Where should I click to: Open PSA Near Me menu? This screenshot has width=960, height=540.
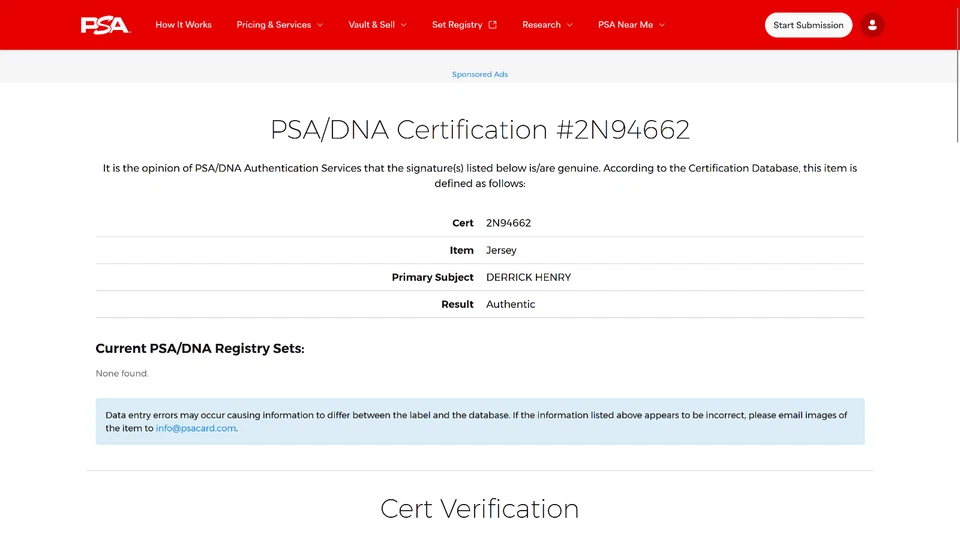(x=631, y=25)
